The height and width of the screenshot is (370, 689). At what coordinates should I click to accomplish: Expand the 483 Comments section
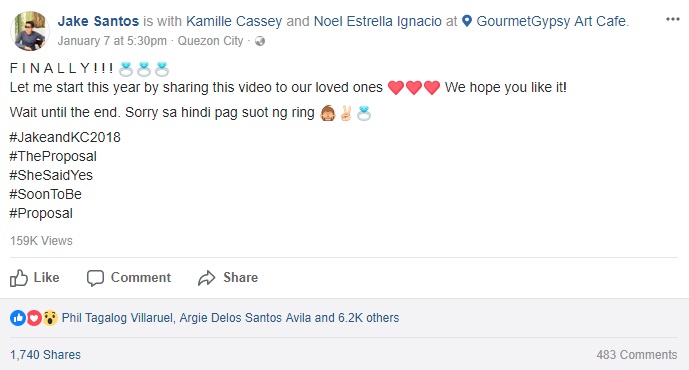[x=637, y=355]
